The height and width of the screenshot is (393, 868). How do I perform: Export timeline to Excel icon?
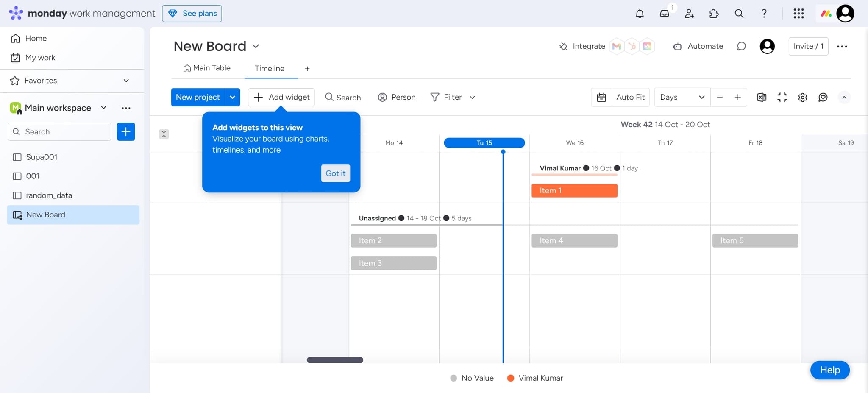(761, 98)
